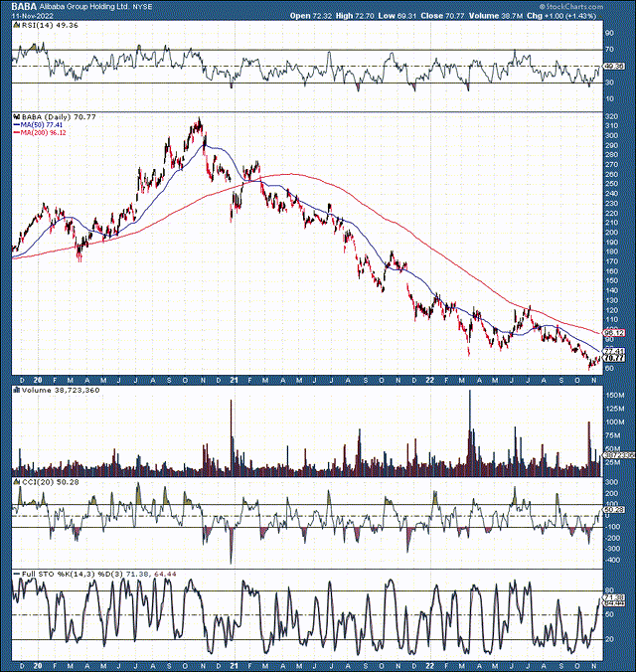636x672 pixels.
Task: Click the indicator icon beside RSI(14) label
Action: [17, 25]
